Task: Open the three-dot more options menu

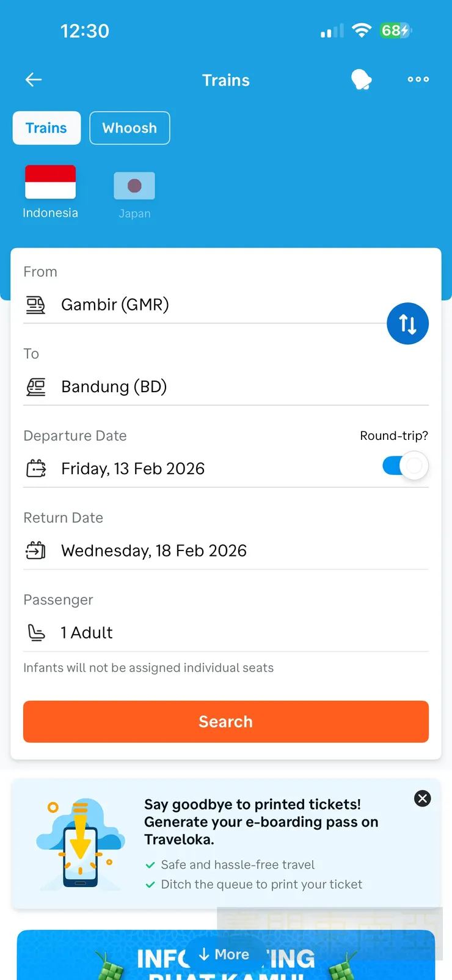Action: point(418,79)
